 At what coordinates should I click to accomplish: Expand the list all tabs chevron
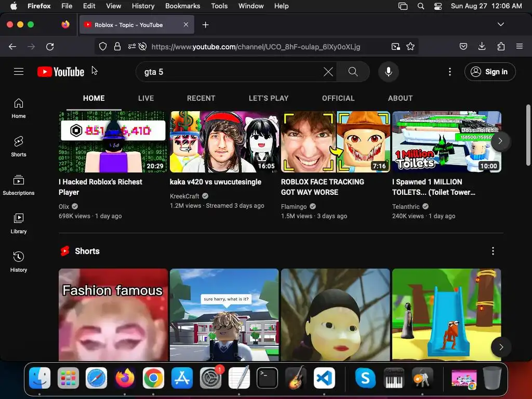(501, 24)
